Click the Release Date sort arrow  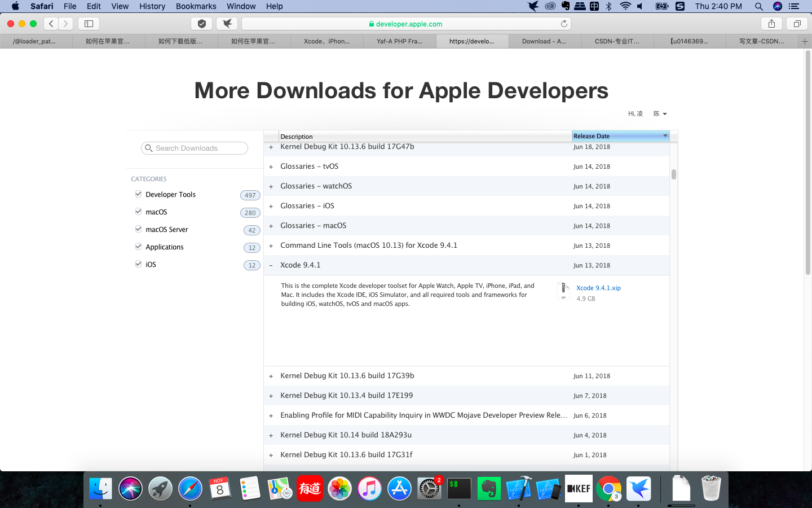pos(665,135)
